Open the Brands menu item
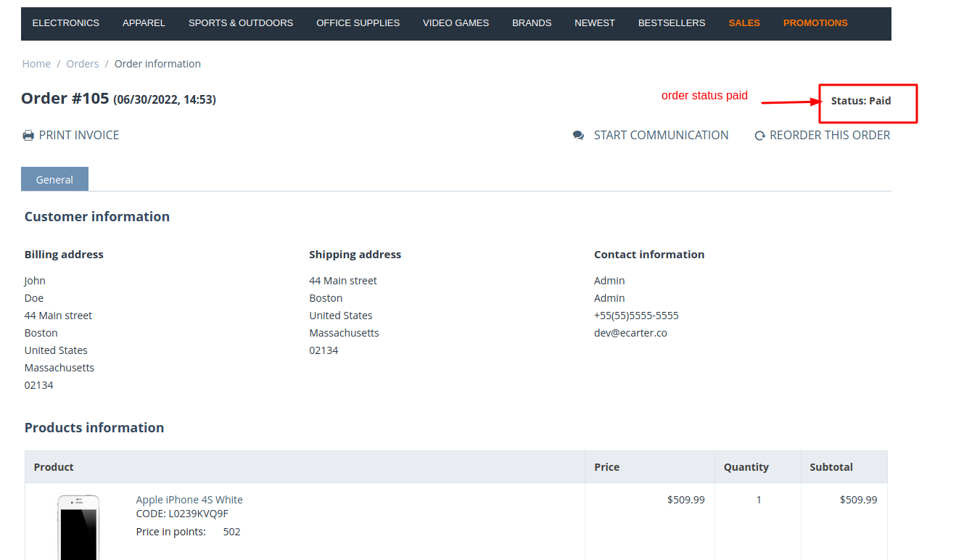This screenshot has height=560, width=964. coord(532,23)
